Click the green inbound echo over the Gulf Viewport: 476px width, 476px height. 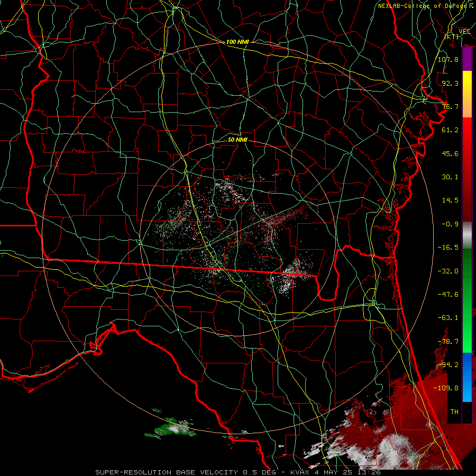(171, 428)
